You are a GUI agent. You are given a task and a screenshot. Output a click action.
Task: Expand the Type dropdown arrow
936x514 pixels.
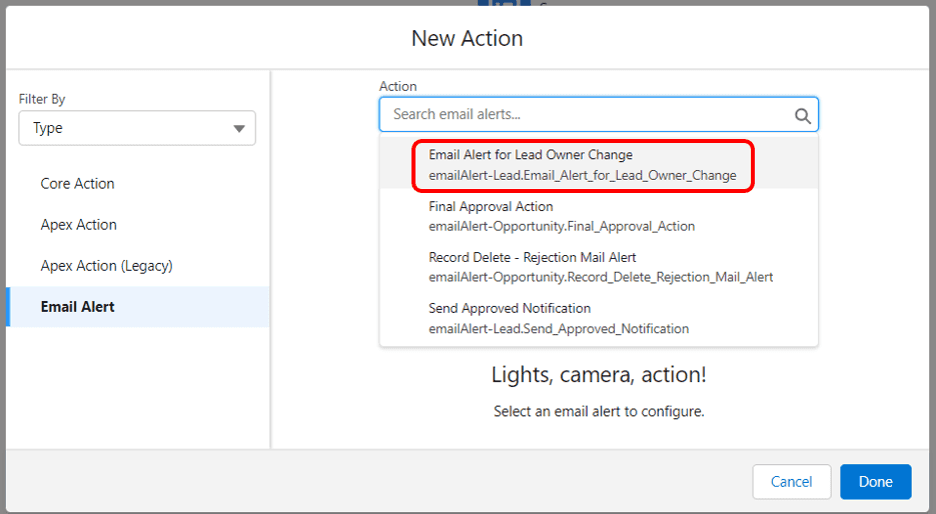pos(239,128)
